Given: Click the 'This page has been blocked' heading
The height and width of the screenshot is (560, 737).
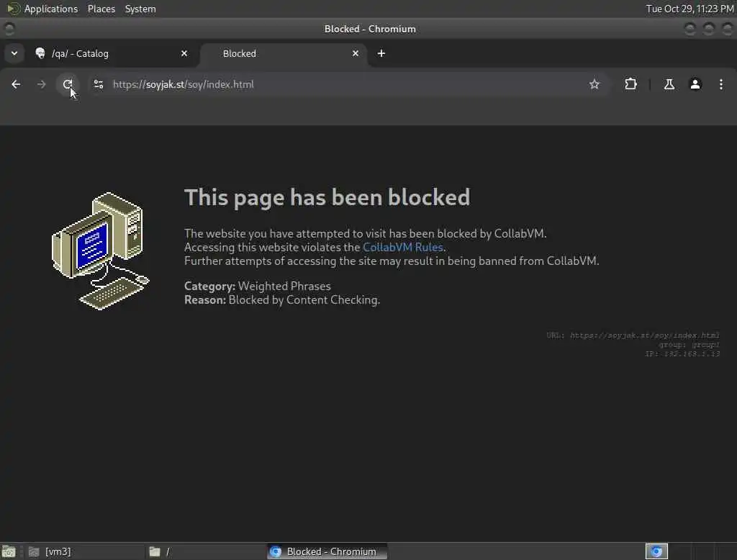Looking at the screenshot, I should pos(327,197).
